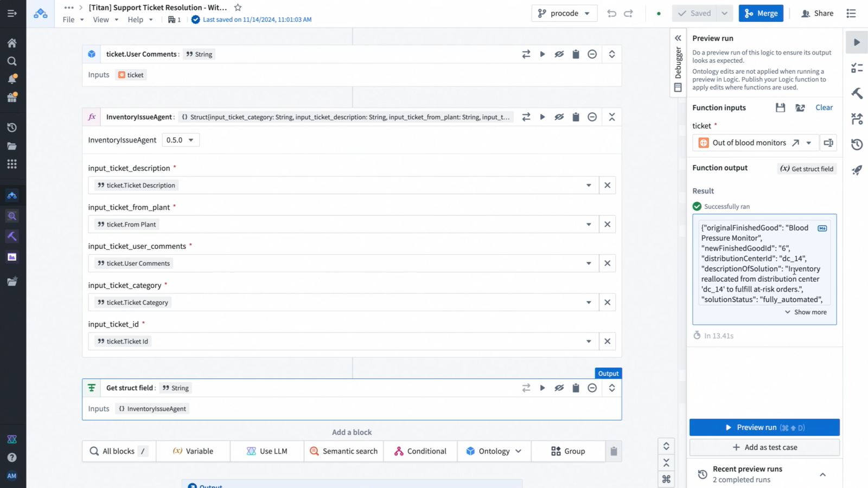Clear the input_ticket_description field with X
Viewport: 868px width, 488px height.
point(607,185)
